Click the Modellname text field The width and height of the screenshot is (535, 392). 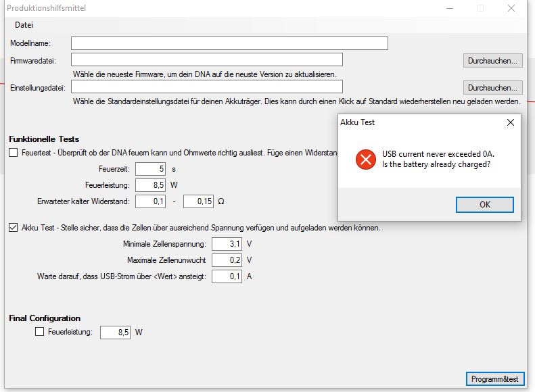pyautogui.click(x=229, y=43)
